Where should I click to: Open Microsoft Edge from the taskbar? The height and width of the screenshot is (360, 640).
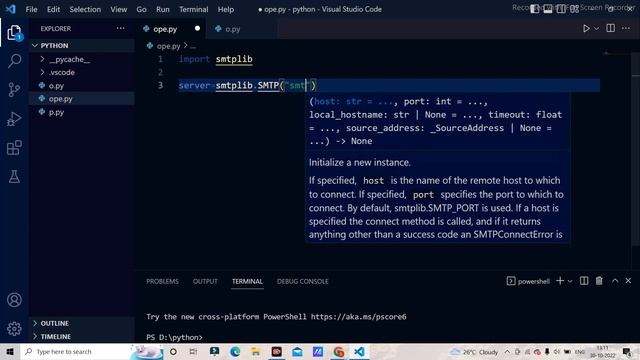tap(235, 351)
